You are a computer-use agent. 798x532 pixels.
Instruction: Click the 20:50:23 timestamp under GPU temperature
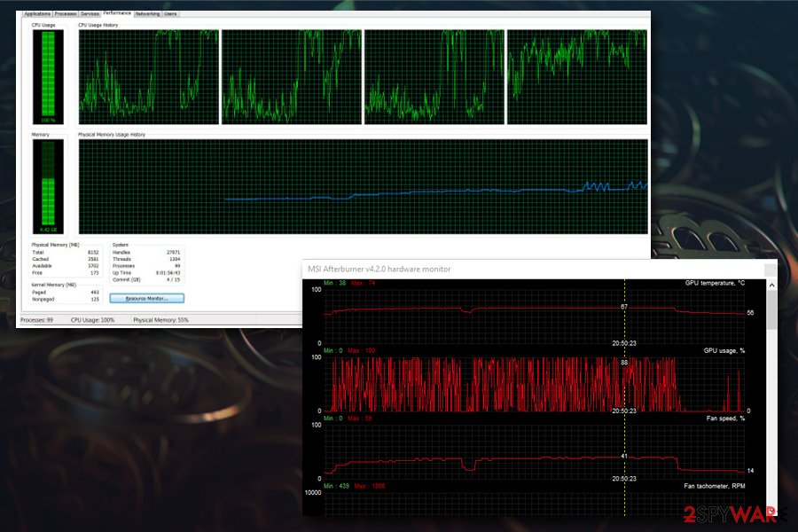(x=624, y=343)
